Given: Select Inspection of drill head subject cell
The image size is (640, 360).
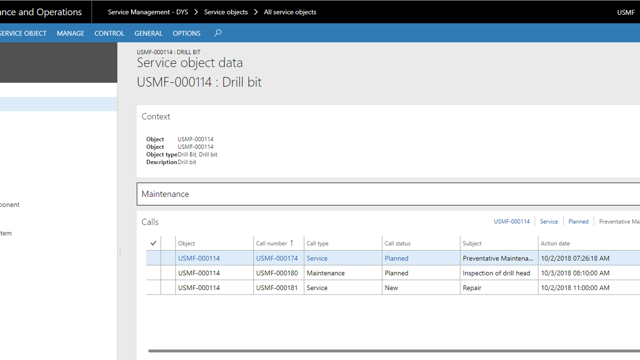Looking at the screenshot, I should [496, 273].
